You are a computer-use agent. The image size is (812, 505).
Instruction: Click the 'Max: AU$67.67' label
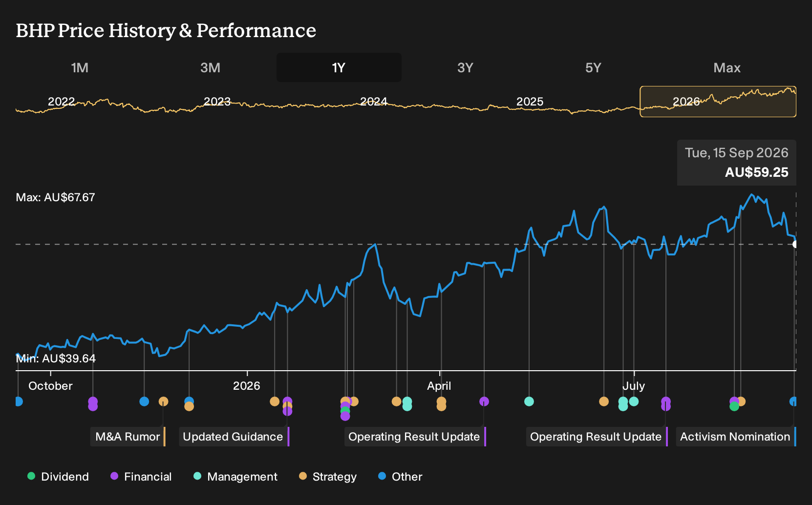click(x=56, y=197)
